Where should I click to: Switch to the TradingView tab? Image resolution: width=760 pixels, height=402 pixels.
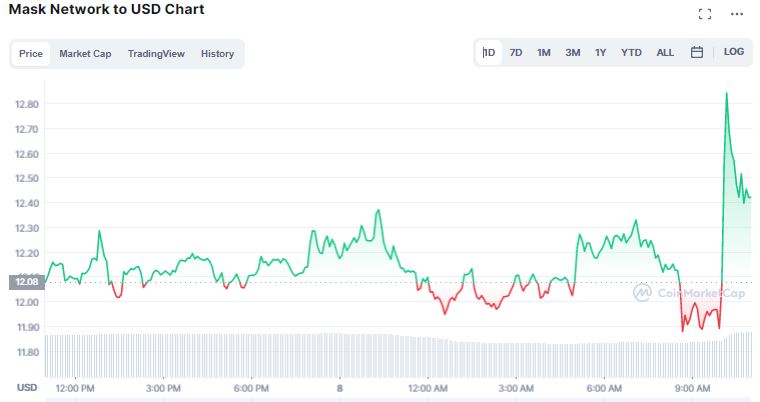click(156, 54)
